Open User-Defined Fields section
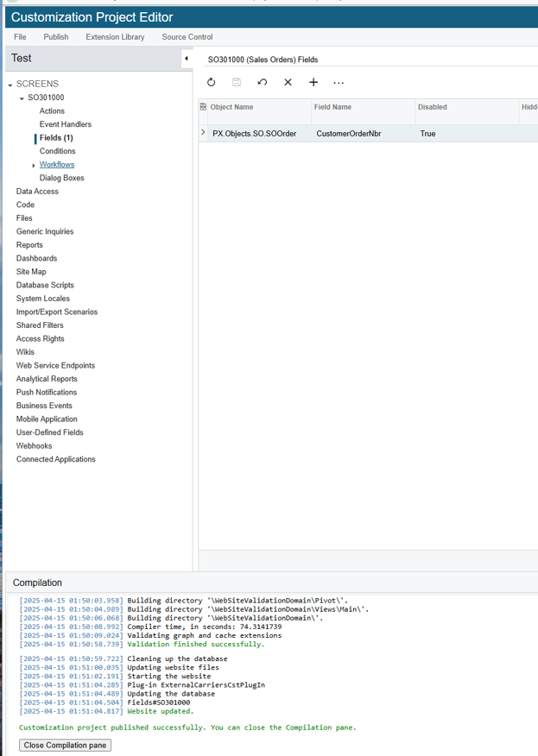 click(50, 432)
